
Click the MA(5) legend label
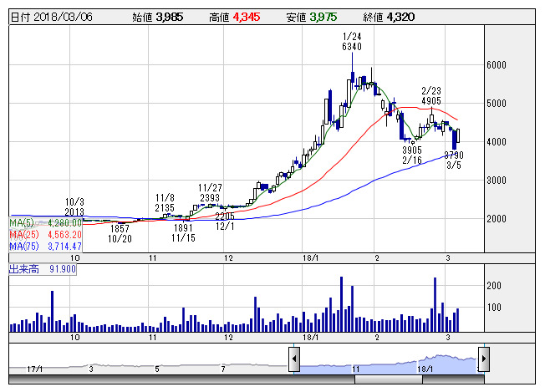(23, 222)
